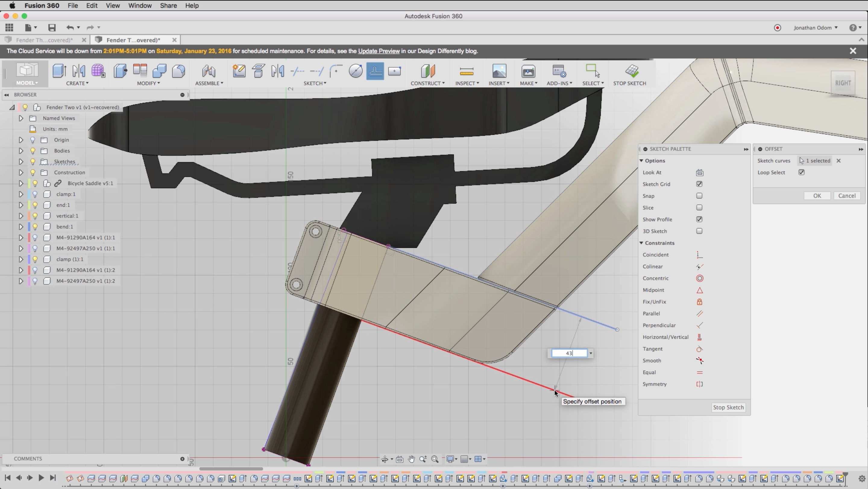Click the Save icon in top toolbar

(52, 28)
